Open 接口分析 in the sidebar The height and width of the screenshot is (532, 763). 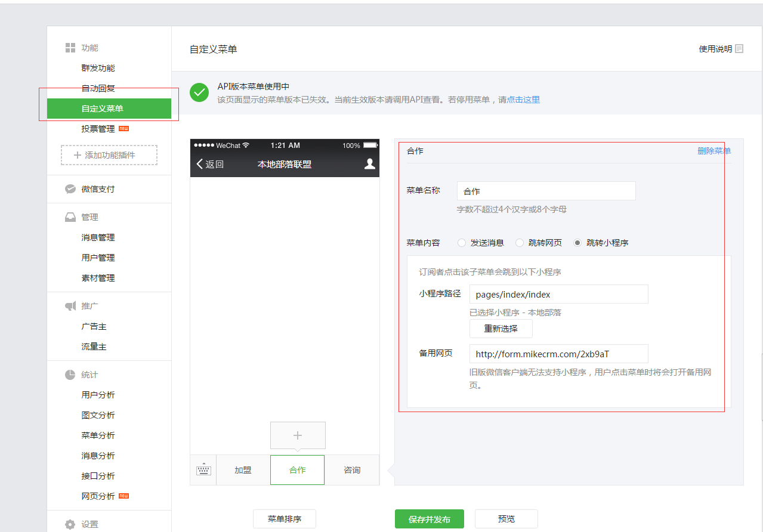point(98,476)
